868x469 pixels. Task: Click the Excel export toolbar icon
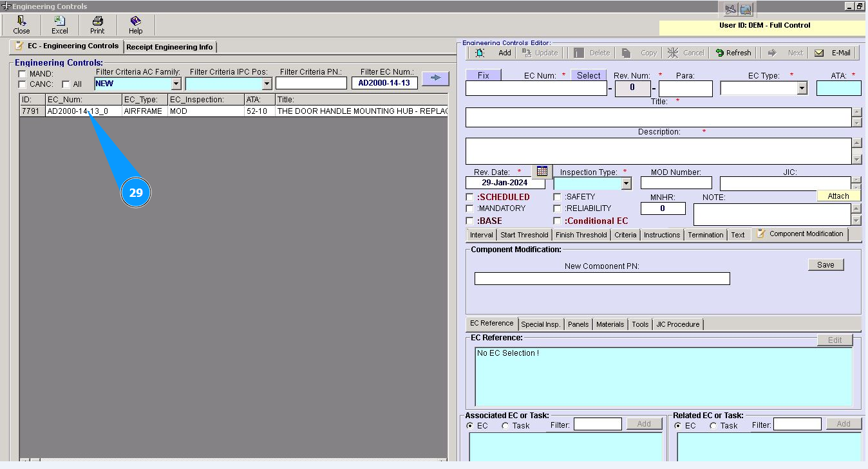tap(59, 21)
